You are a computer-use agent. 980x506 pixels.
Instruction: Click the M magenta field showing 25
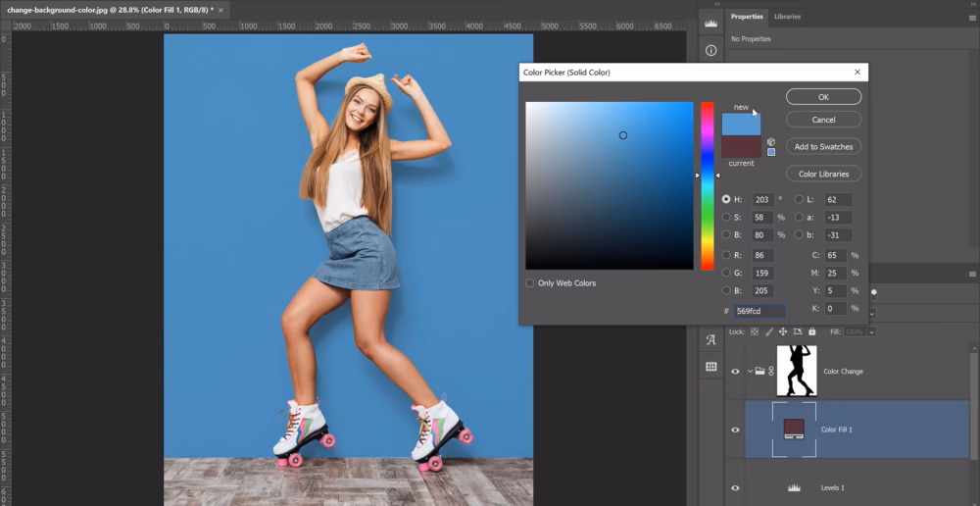(x=836, y=274)
